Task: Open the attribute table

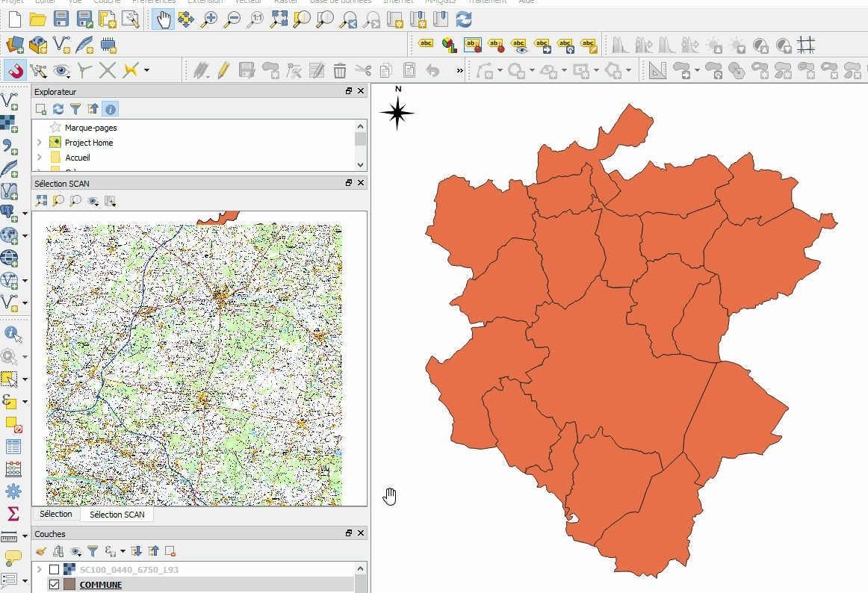Action: click(x=12, y=447)
